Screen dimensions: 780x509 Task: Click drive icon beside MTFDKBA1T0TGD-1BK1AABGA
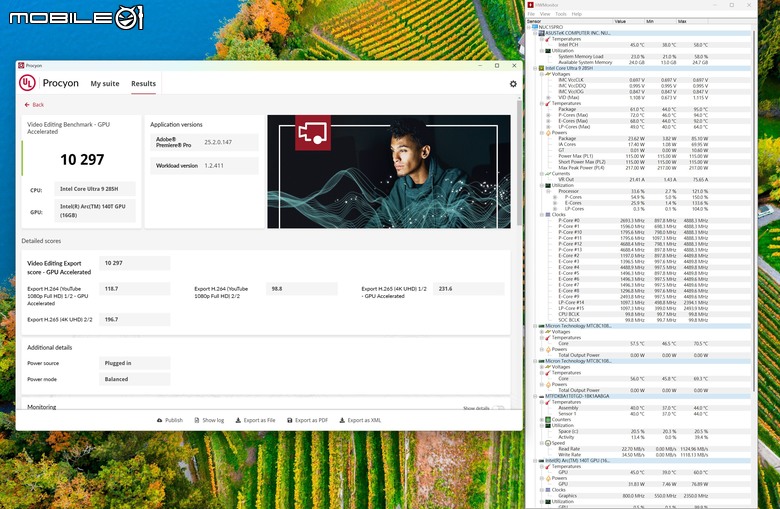(x=541, y=396)
